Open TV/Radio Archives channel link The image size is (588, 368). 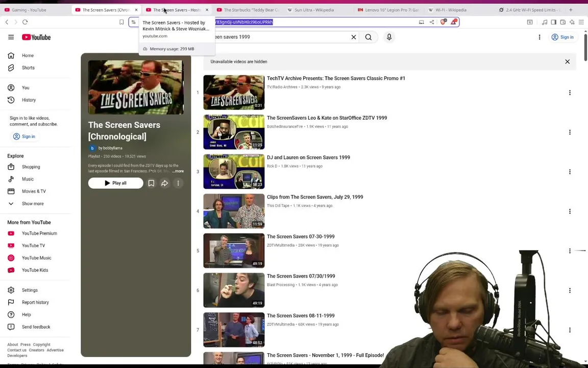tap(282, 87)
